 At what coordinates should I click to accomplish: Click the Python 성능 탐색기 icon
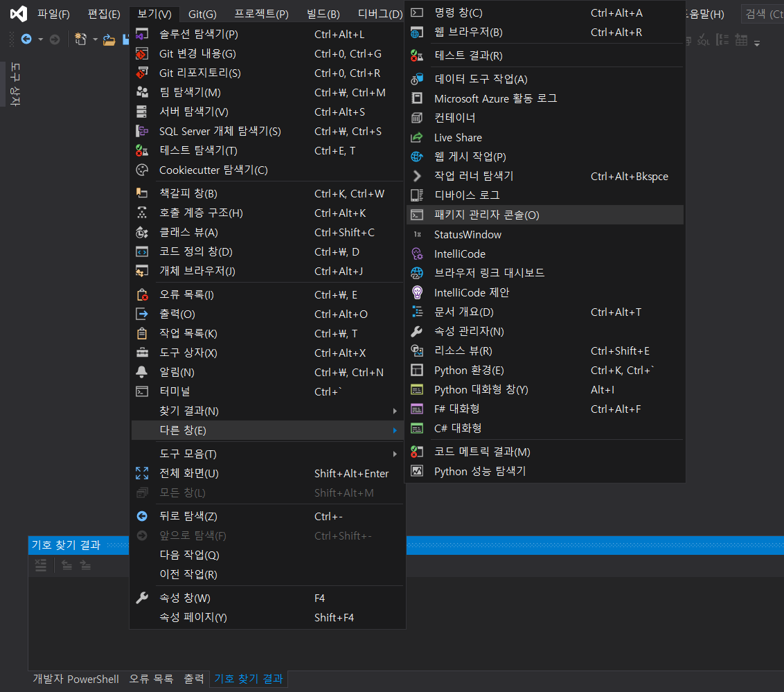coord(417,472)
